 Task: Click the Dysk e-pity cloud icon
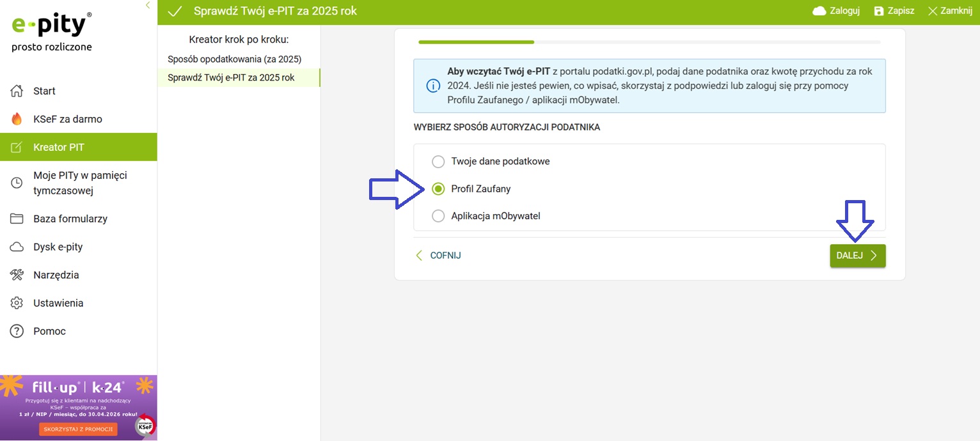click(x=17, y=247)
